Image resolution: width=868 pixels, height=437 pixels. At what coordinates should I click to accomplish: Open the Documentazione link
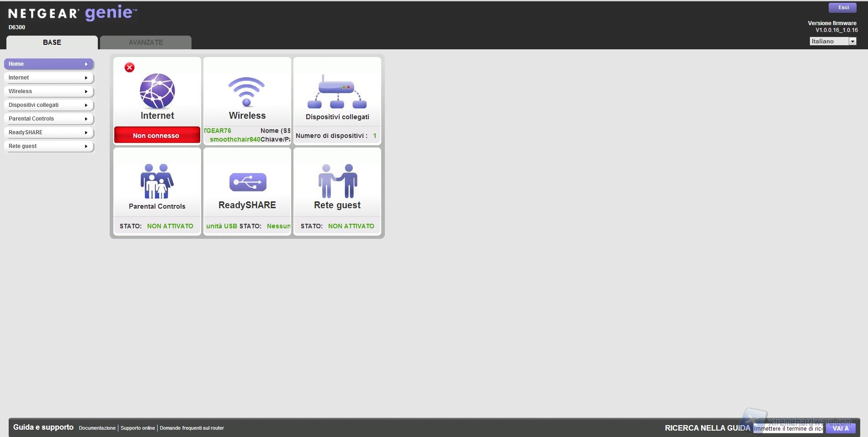(97, 428)
